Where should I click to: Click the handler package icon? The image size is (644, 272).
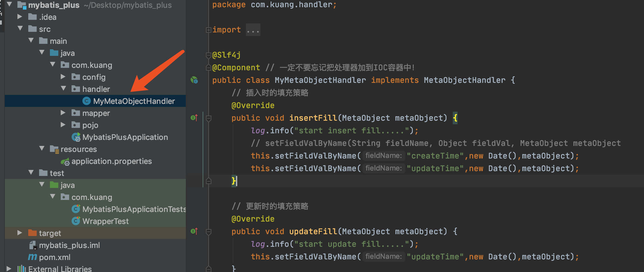point(76,89)
